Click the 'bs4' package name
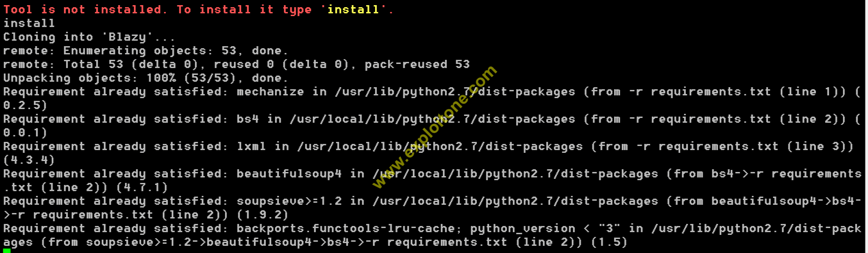The width and height of the screenshot is (868, 253). tap(248, 119)
